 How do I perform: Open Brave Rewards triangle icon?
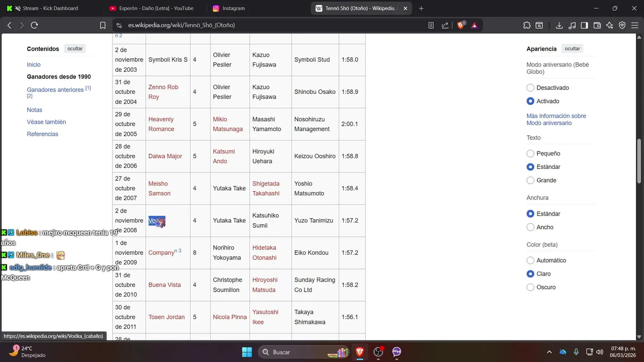pos(474,25)
